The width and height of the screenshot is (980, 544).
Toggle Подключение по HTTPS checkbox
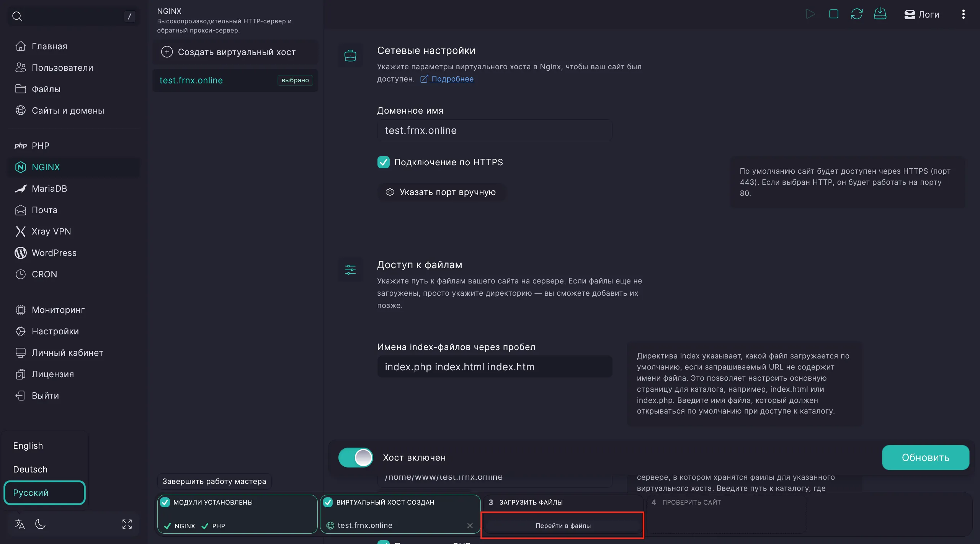click(x=384, y=162)
